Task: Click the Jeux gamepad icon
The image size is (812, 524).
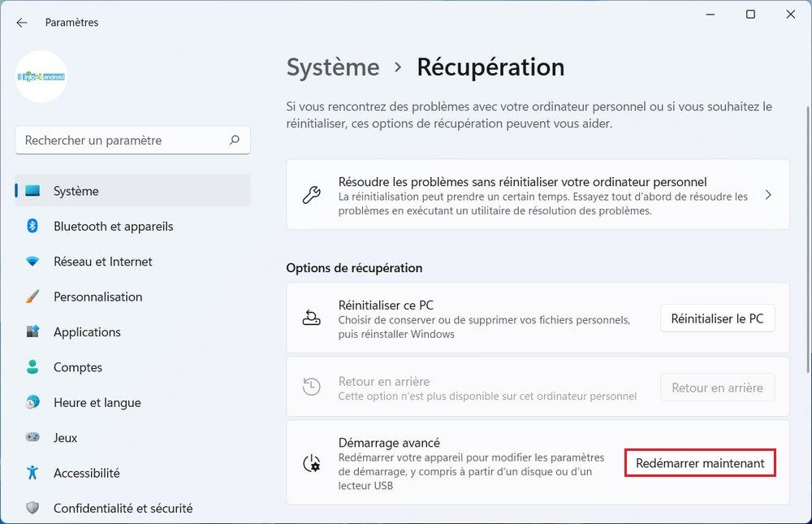Action: [x=32, y=437]
